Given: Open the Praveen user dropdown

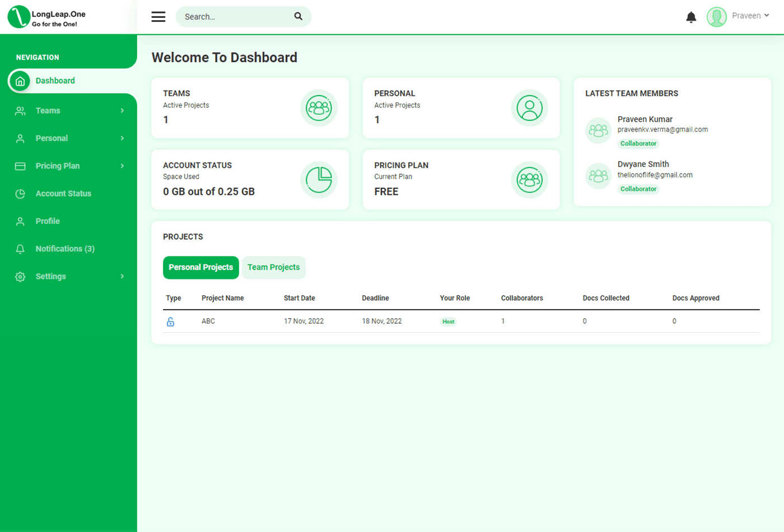Looking at the screenshot, I should [x=750, y=16].
